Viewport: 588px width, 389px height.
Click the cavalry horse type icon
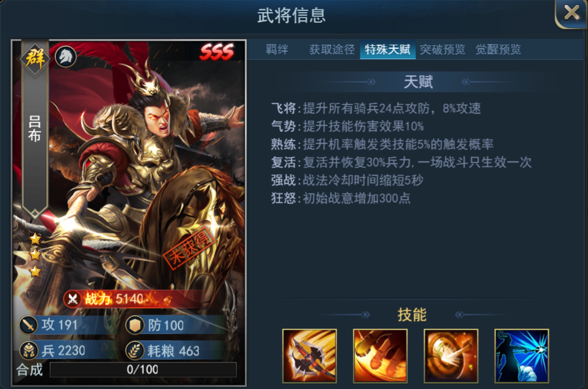click(66, 57)
